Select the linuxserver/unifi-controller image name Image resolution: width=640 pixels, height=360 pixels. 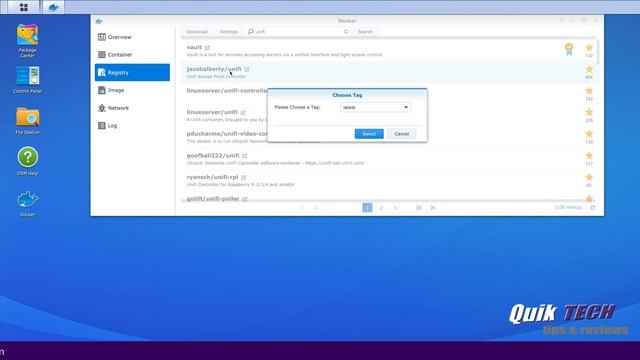click(x=227, y=91)
